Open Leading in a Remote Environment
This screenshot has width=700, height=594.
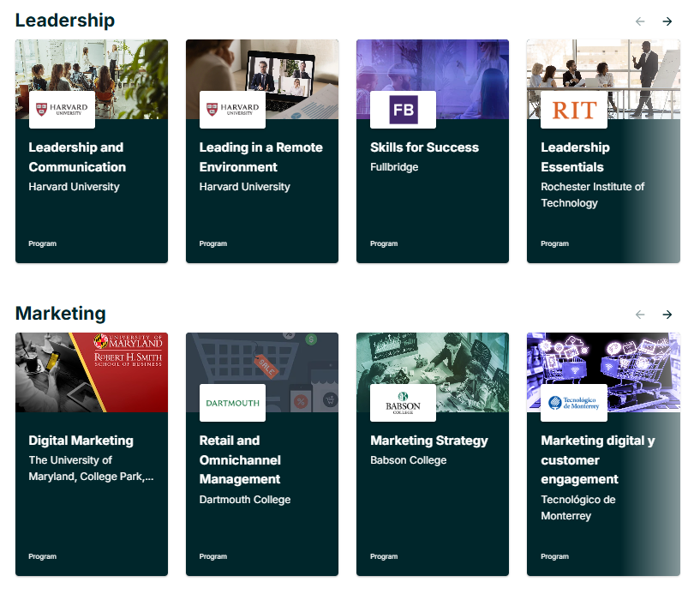click(x=260, y=157)
